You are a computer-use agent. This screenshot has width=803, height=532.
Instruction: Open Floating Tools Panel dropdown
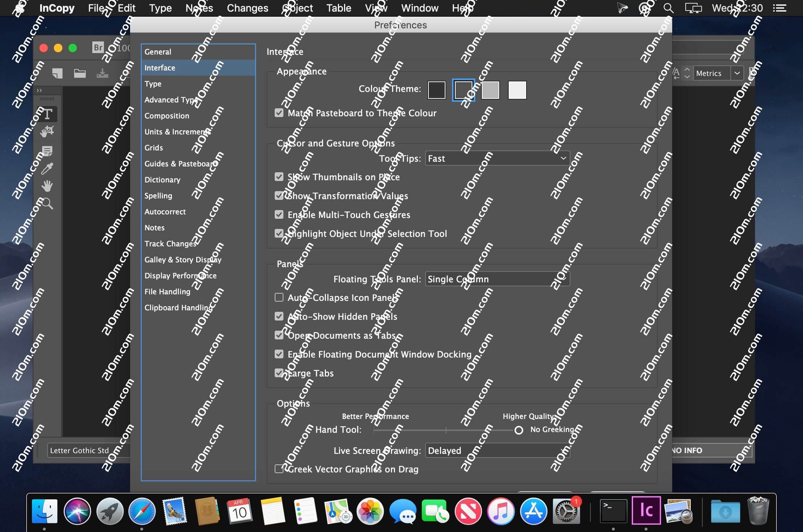point(497,279)
